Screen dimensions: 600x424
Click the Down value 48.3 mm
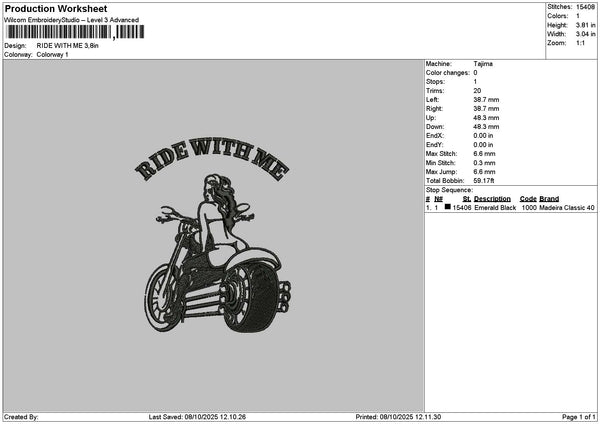[486, 127]
